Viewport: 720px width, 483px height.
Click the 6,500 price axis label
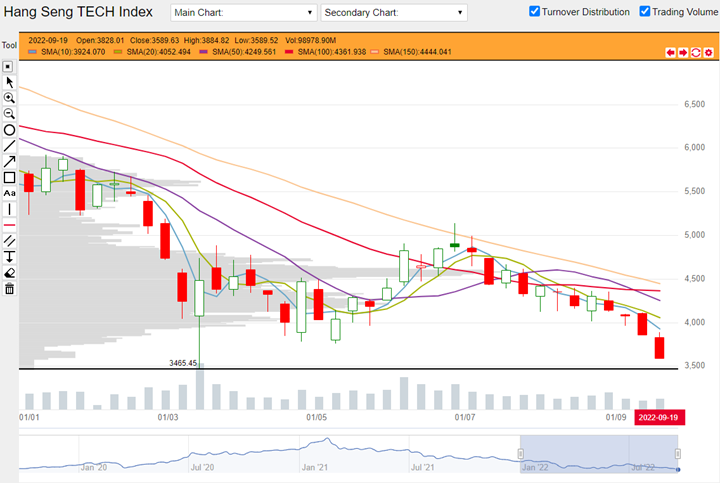694,104
